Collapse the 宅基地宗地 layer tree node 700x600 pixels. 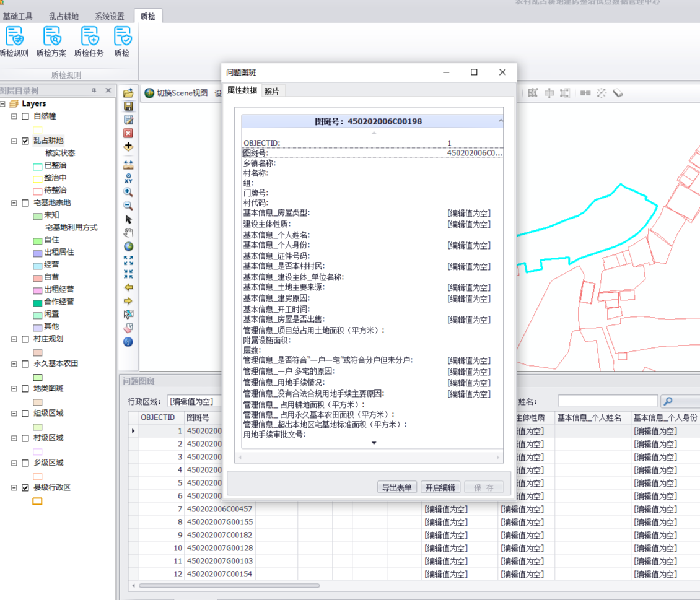tap(14, 203)
